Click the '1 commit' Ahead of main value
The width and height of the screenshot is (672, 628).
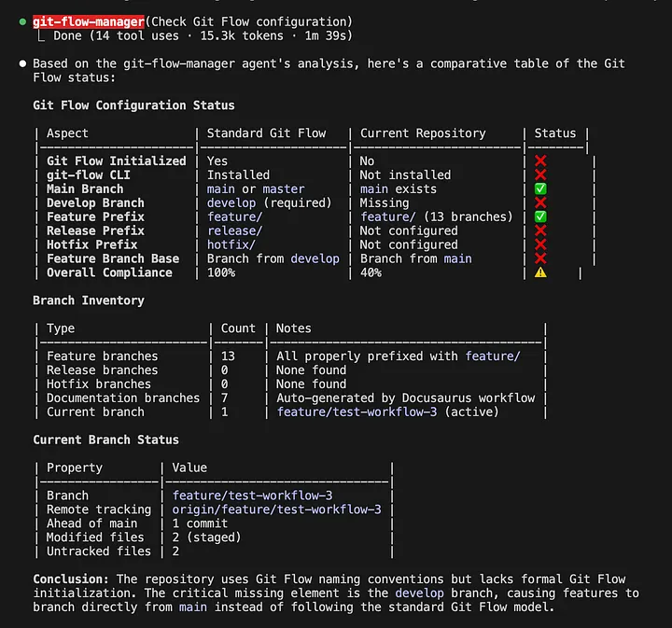(x=200, y=523)
